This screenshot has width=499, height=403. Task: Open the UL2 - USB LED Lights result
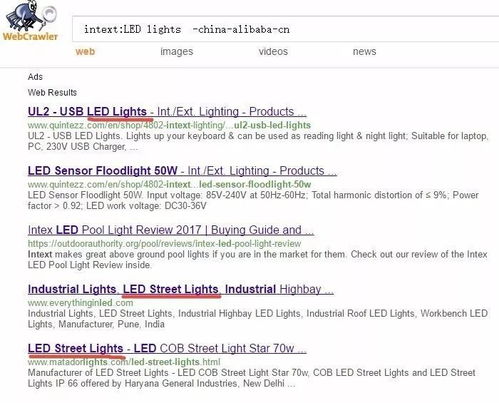(x=167, y=111)
